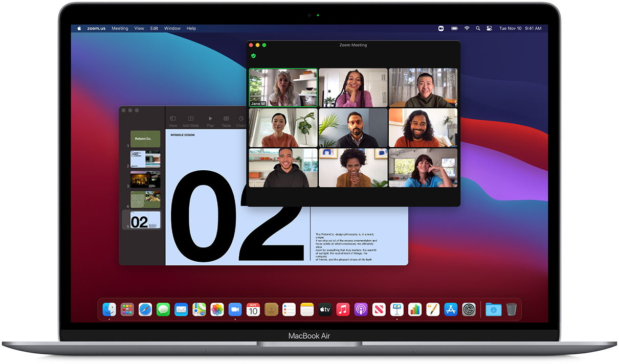Select video tile of woman resting chin on hands
Viewport: 619px width, 364px height.
(353, 168)
